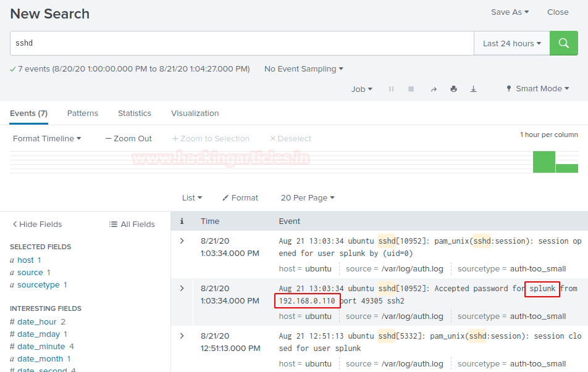Click the Zoom Out timeline button
Screen dimensions: 588x372
[x=128, y=139]
